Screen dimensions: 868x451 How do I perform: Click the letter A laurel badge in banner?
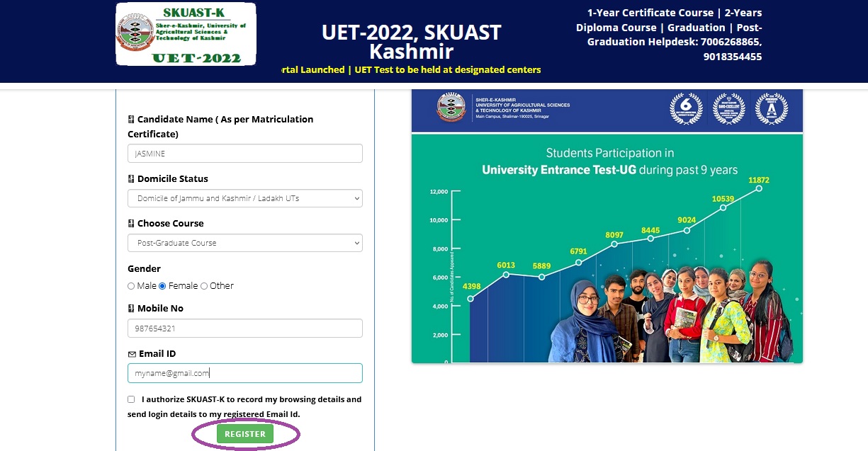click(772, 108)
